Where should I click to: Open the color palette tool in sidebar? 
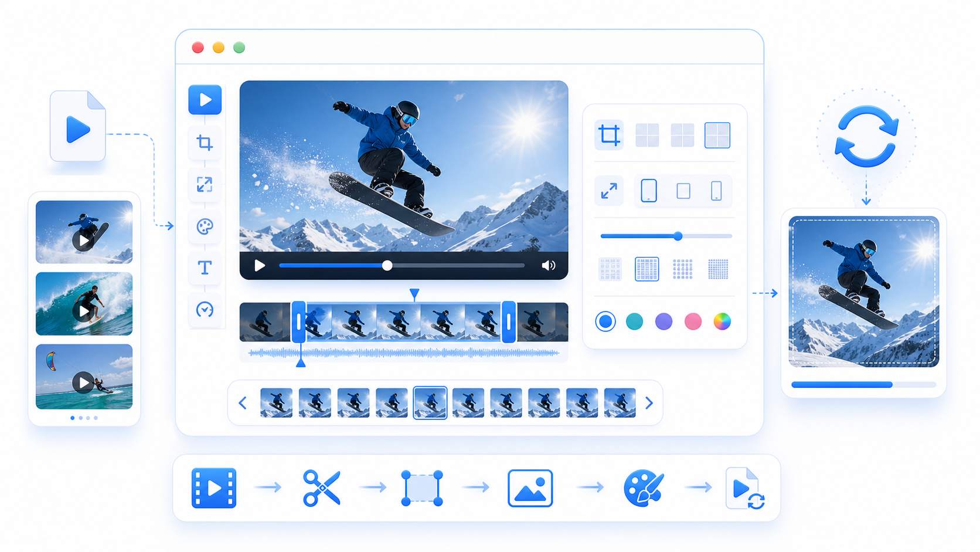tap(205, 226)
